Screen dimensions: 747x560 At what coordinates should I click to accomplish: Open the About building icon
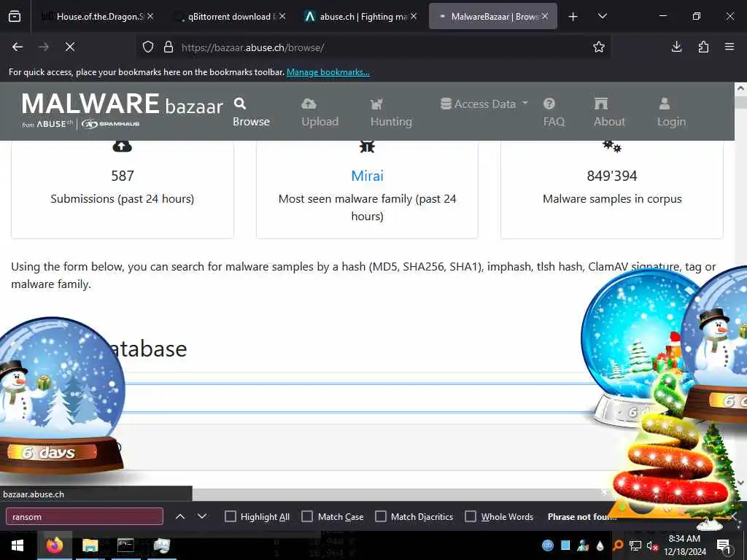point(601,104)
